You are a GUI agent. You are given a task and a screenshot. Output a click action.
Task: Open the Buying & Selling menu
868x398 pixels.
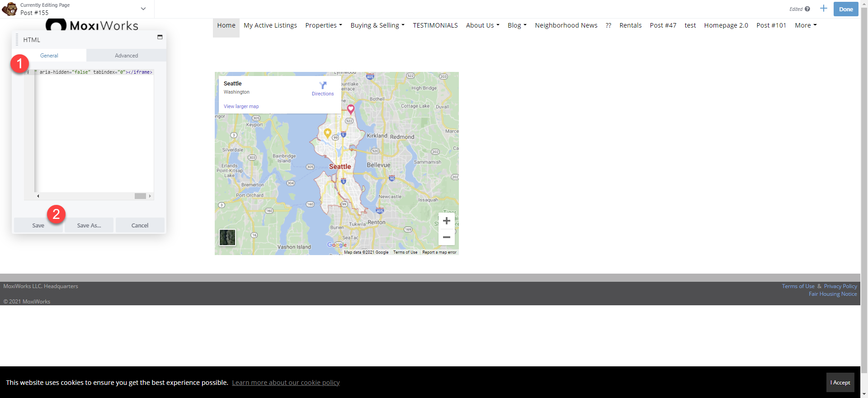point(377,25)
